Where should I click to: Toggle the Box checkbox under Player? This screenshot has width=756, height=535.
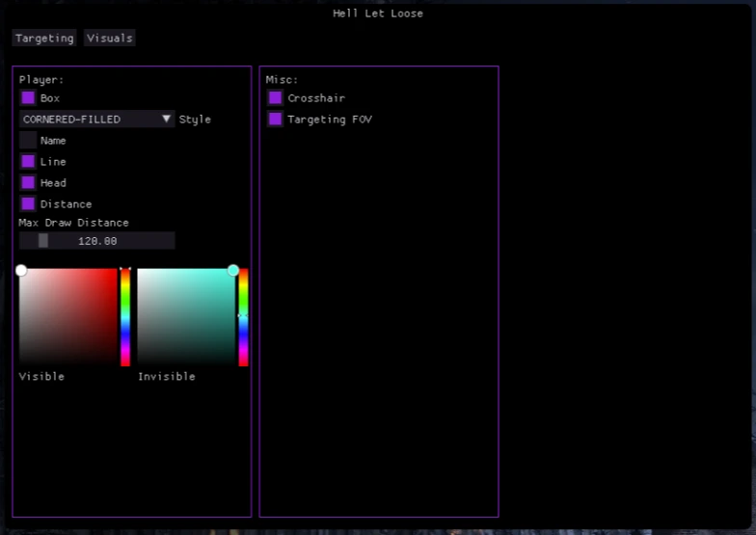[x=28, y=98]
